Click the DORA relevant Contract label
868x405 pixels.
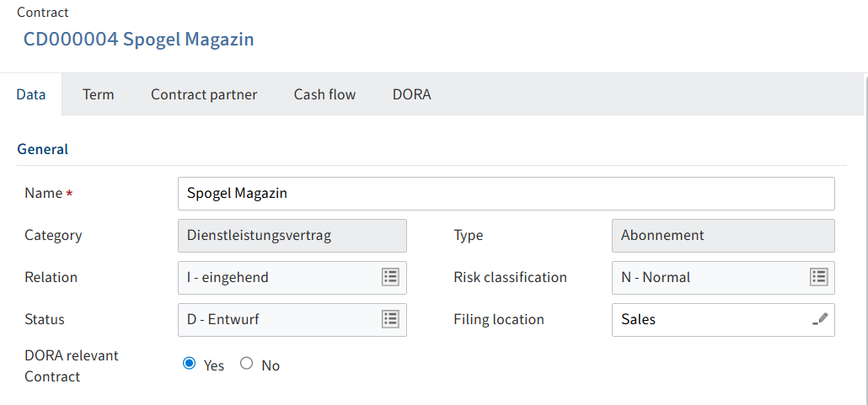tap(72, 366)
